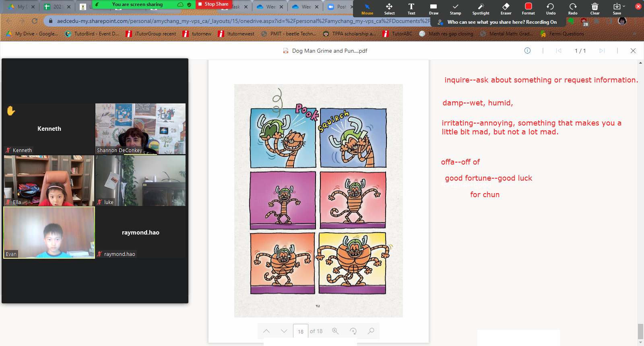Select Ella's video tile
Image resolution: width=644 pixels, height=346 pixels.
(x=49, y=181)
